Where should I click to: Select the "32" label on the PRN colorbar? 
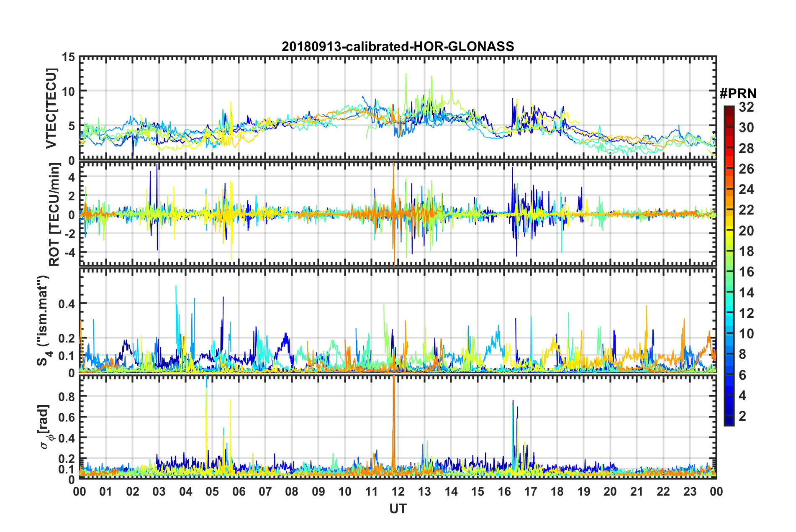747,107
